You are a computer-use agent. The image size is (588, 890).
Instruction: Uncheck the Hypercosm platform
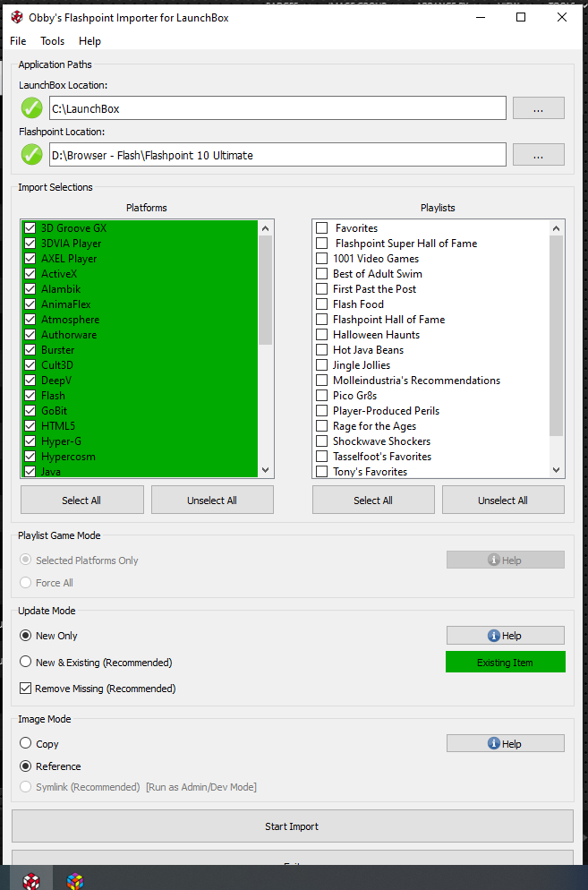click(x=30, y=457)
